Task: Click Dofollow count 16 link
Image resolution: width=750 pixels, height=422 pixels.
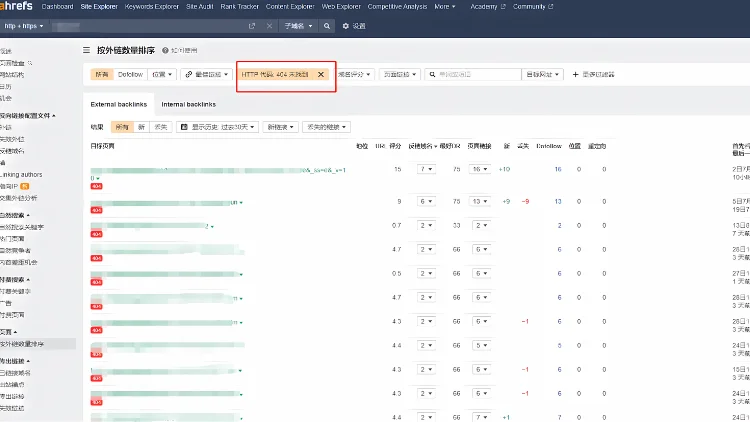Action: 558,169
